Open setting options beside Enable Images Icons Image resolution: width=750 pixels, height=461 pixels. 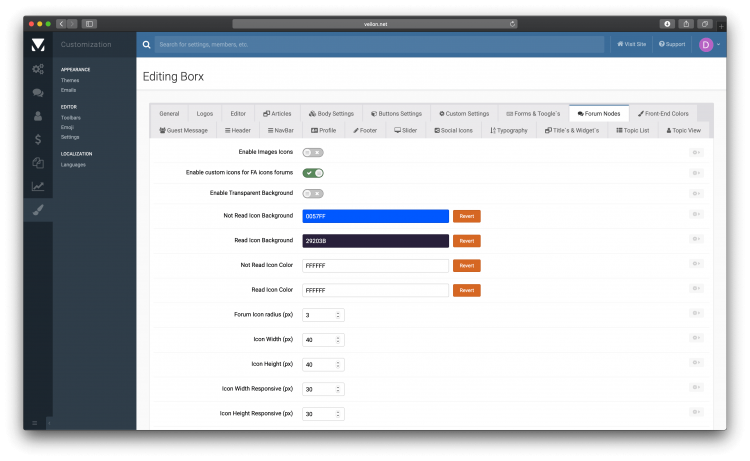(x=696, y=153)
